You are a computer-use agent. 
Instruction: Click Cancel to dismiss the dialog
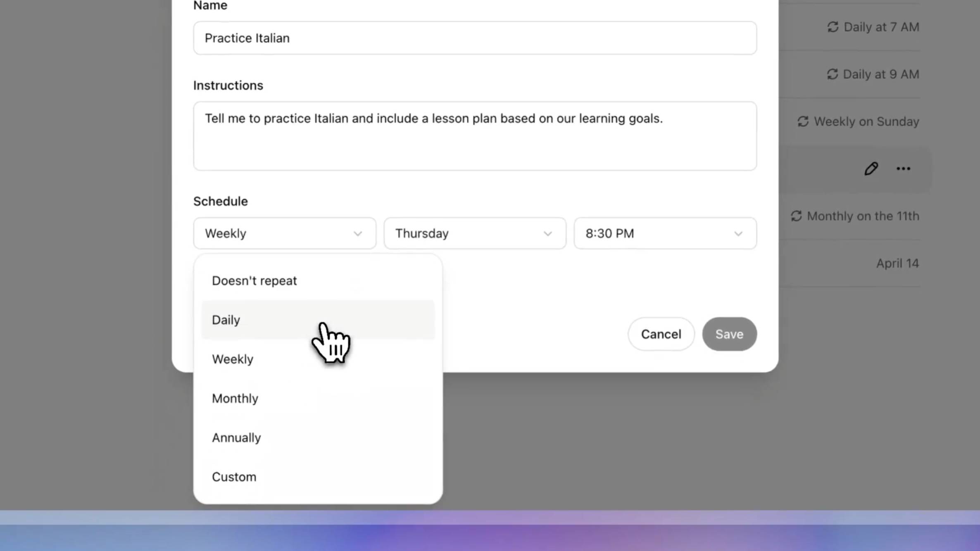point(660,334)
